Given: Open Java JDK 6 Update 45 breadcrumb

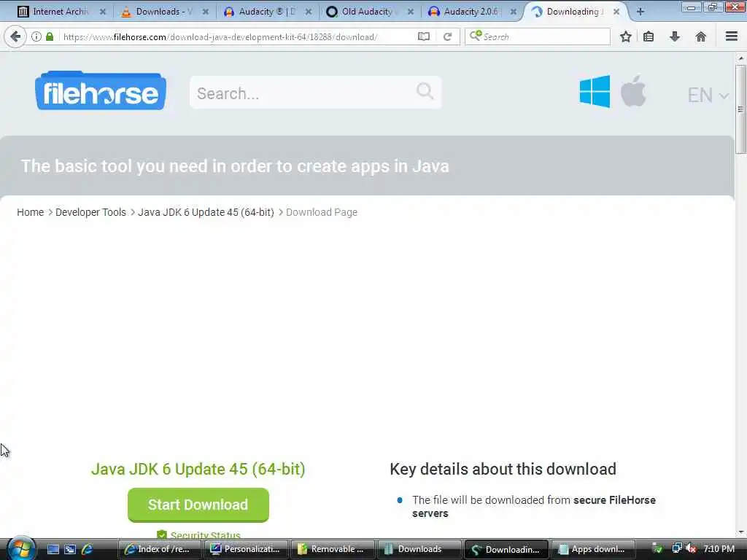Looking at the screenshot, I should pos(206,212).
